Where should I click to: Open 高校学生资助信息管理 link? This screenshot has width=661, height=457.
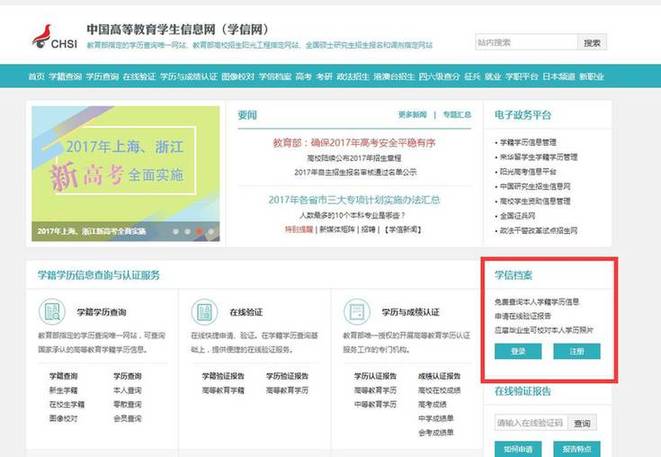tap(535, 201)
